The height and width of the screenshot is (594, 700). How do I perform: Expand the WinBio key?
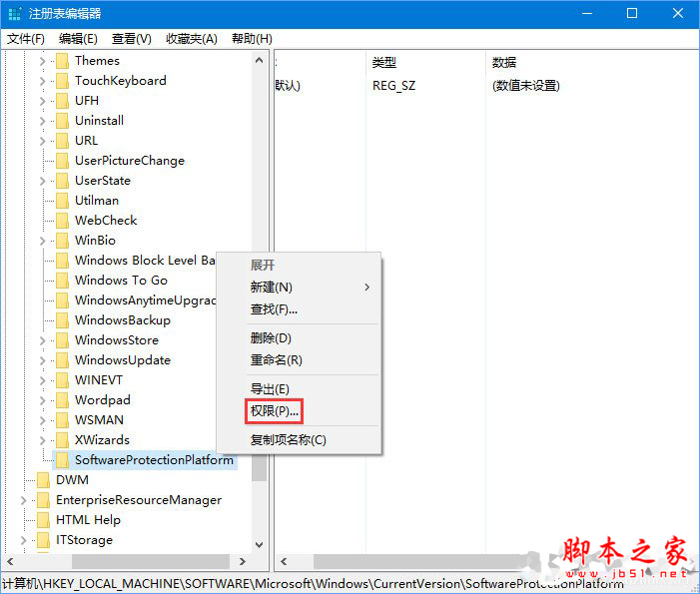pyautogui.click(x=42, y=241)
